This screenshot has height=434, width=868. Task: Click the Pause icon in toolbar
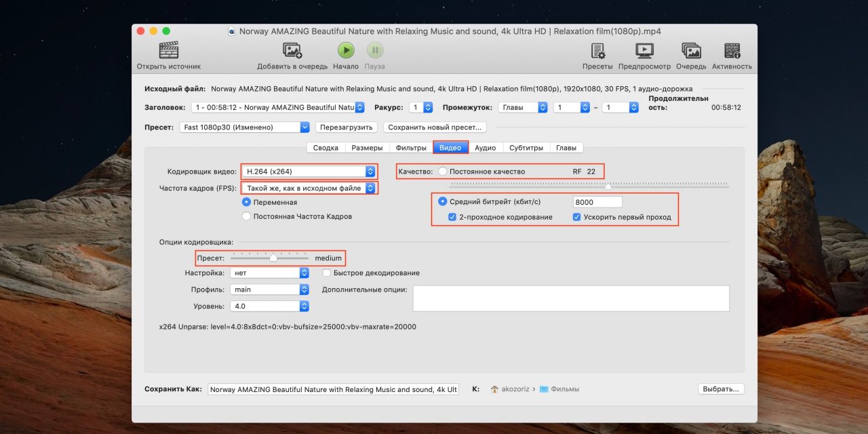click(374, 51)
